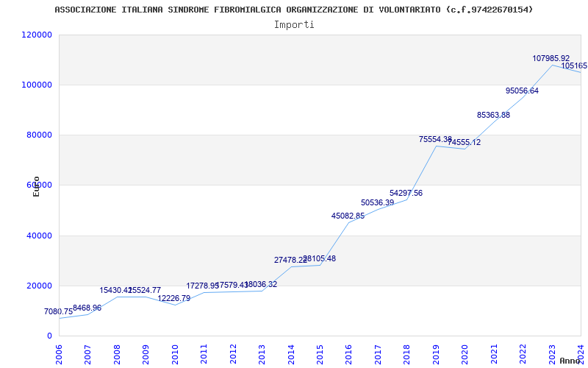
Task: Click the 2015 x-axis year label
Action: tap(320, 355)
